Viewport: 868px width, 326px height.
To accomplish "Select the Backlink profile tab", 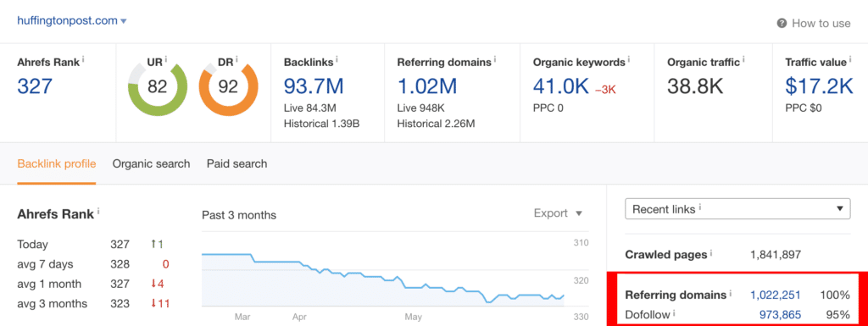I will pos(57,164).
